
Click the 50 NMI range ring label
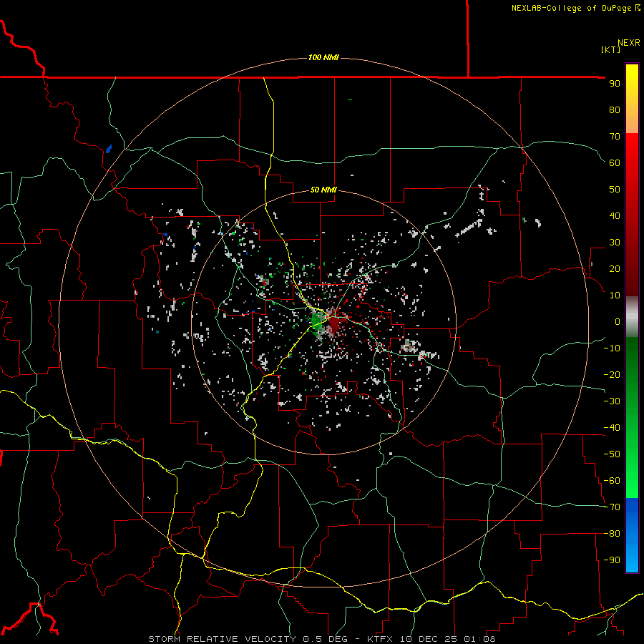point(323,190)
